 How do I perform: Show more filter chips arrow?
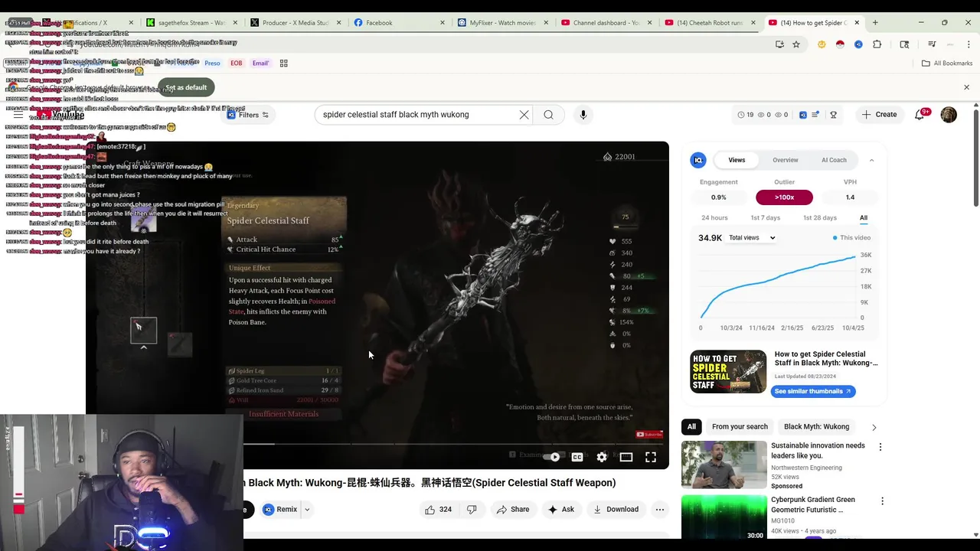(874, 427)
